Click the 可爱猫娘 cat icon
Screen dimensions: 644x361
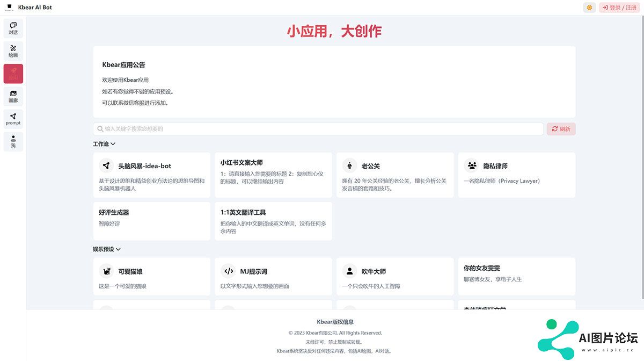[106, 271]
